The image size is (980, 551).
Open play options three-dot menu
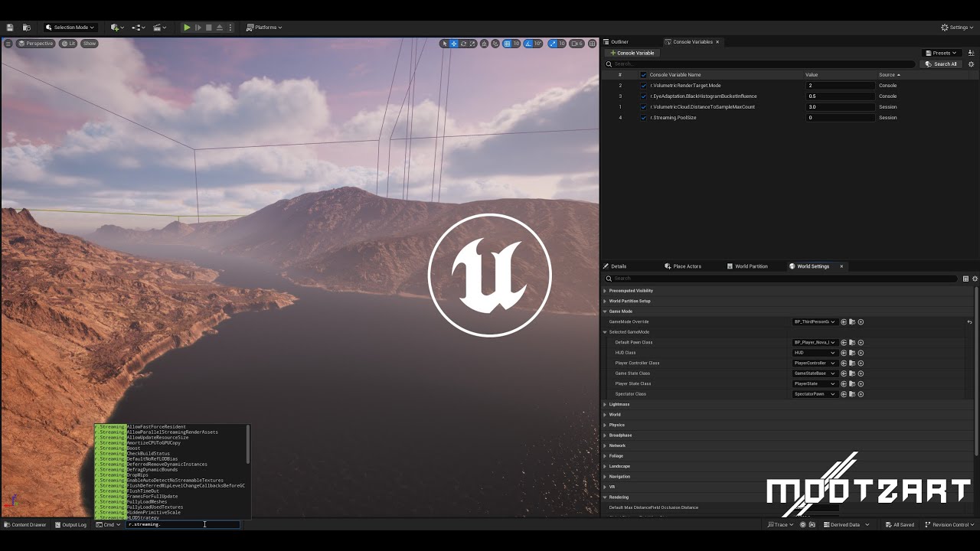(230, 28)
